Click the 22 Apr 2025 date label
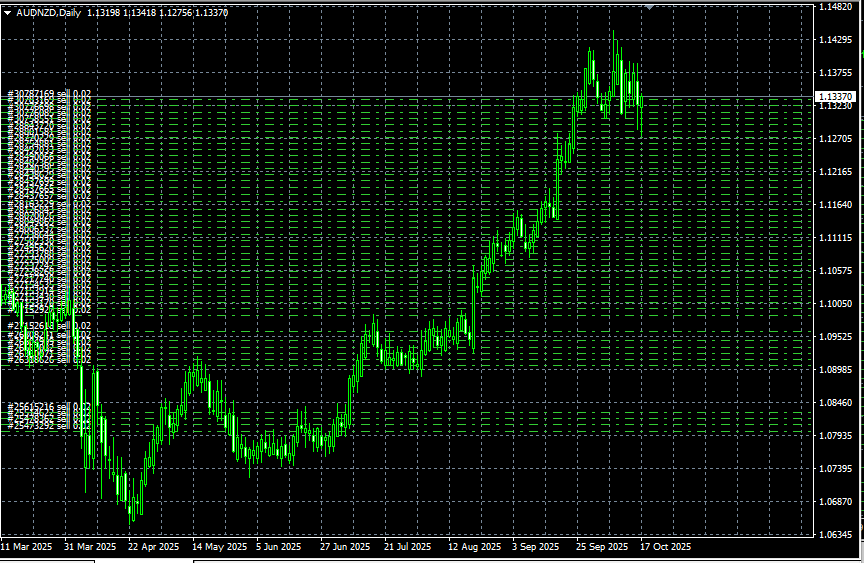The height and width of the screenshot is (563, 864). point(155,548)
